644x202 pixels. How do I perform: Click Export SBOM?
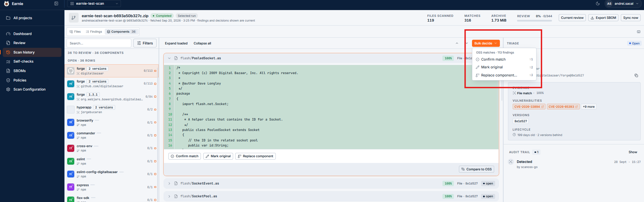pos(603,18)
